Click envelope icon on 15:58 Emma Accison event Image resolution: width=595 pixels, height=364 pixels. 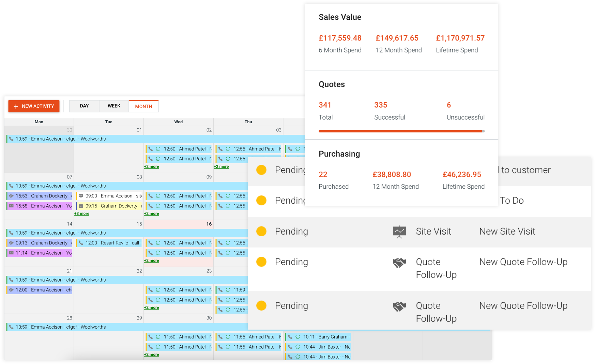[11, 206]
